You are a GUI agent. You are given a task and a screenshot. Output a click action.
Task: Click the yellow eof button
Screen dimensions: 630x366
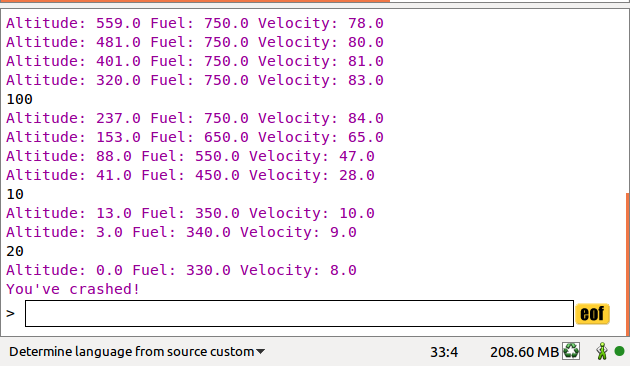[x=592, y=314]
